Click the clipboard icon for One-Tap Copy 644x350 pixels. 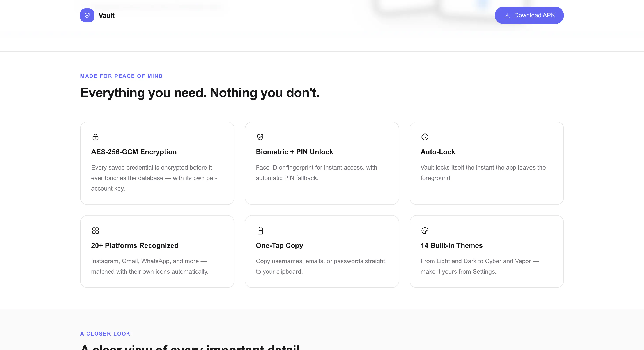click(260, 230)
